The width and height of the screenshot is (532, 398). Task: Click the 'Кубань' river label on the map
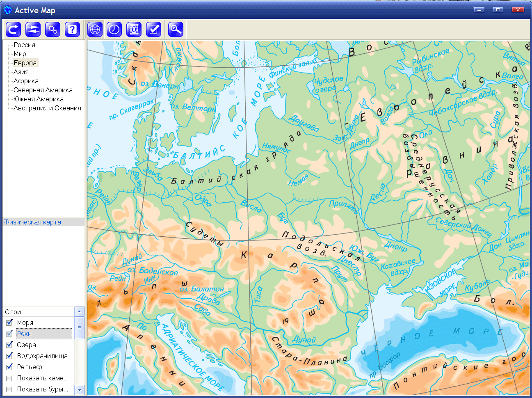pos(477,285)
